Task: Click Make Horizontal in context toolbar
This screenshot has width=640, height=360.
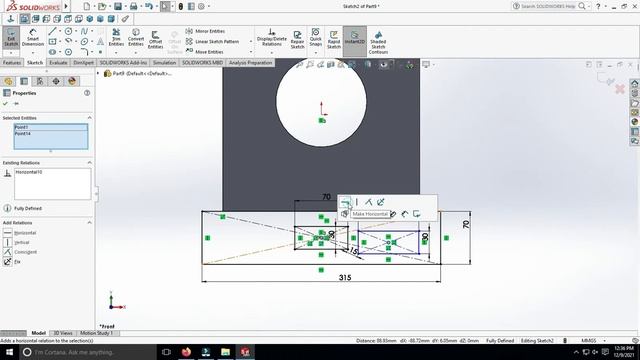Action: click(x=345, y=202)
